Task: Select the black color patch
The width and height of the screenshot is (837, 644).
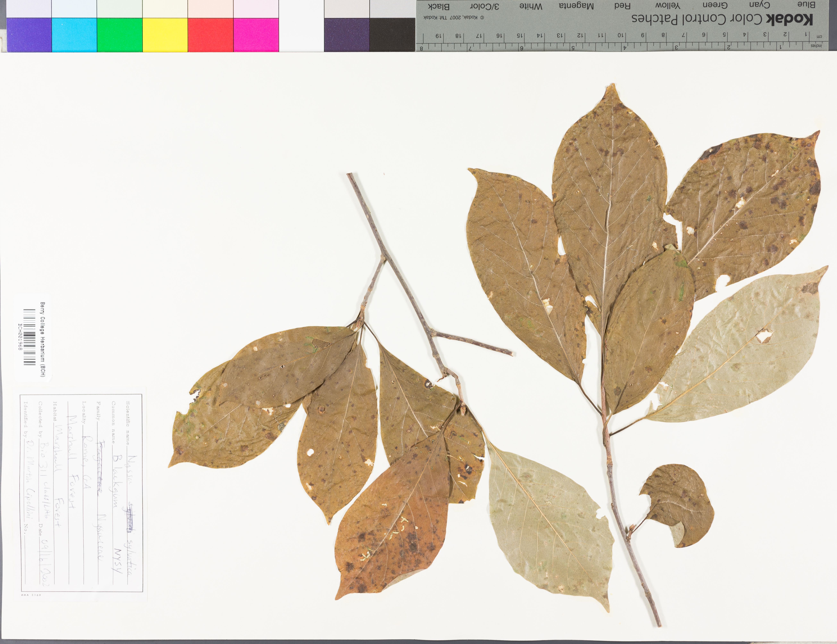Action: coord(392,34)
